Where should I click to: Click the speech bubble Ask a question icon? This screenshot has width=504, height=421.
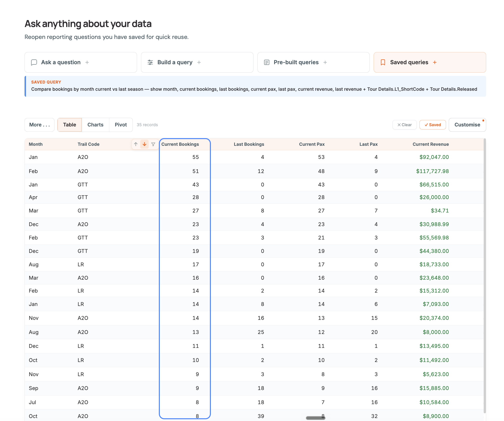click(x=34, y=62)
